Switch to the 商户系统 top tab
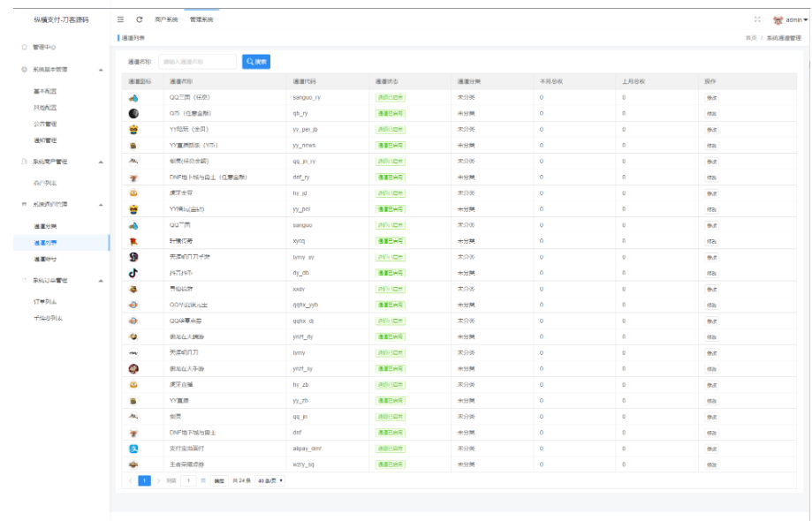The height and width of the screenshot is (521, 812). click(165, 19)
